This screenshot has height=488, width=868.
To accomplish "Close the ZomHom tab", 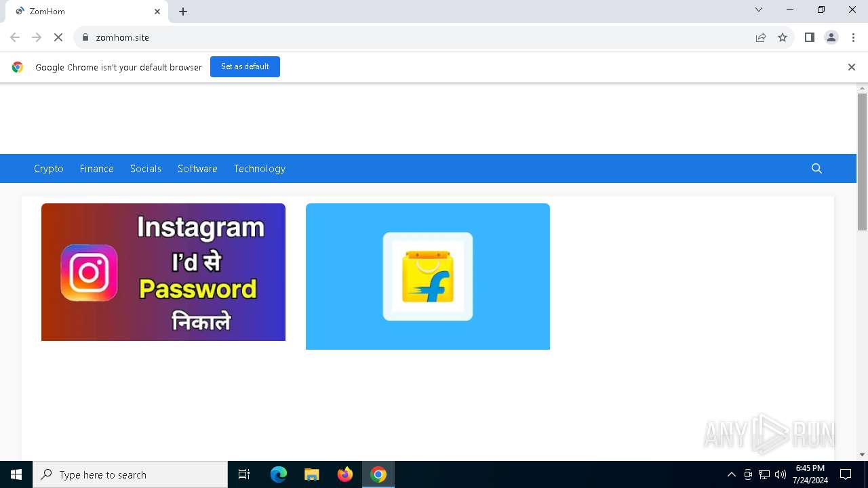I will coord(157,12).
